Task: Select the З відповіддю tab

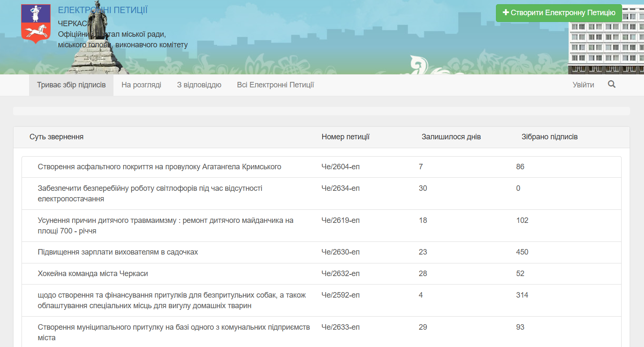Action: click(199, 85)
